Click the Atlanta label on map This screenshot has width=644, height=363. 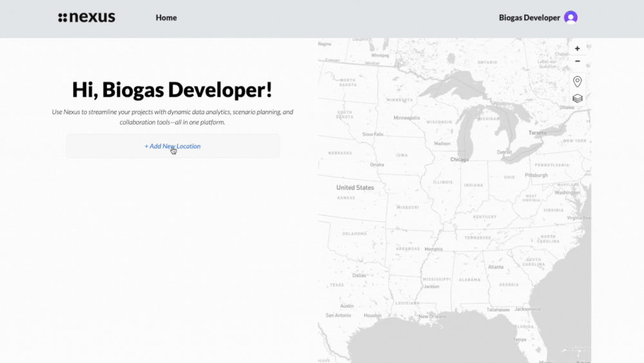click(496, 267)
